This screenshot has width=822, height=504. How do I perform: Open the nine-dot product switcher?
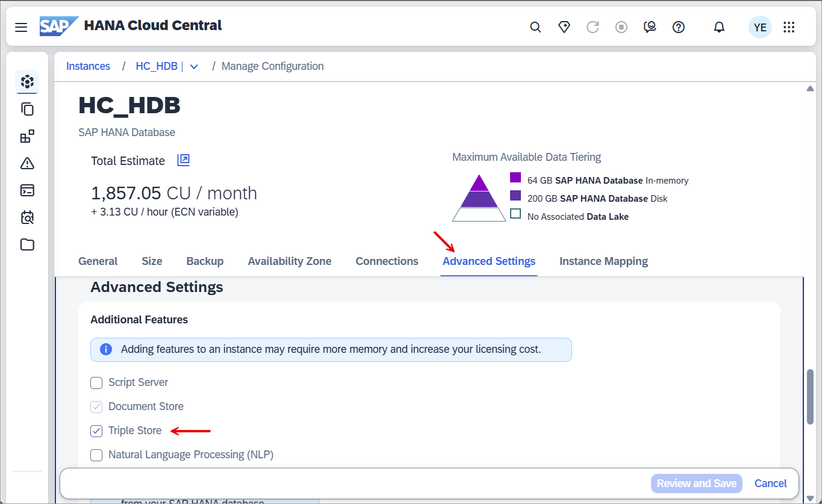[x=789, y=27]
